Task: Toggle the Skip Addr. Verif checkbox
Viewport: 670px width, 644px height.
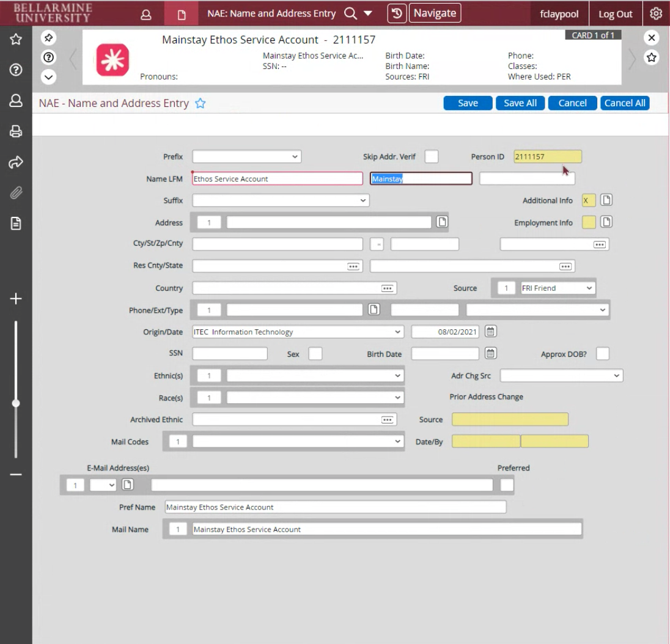Action: click(432, 156)
